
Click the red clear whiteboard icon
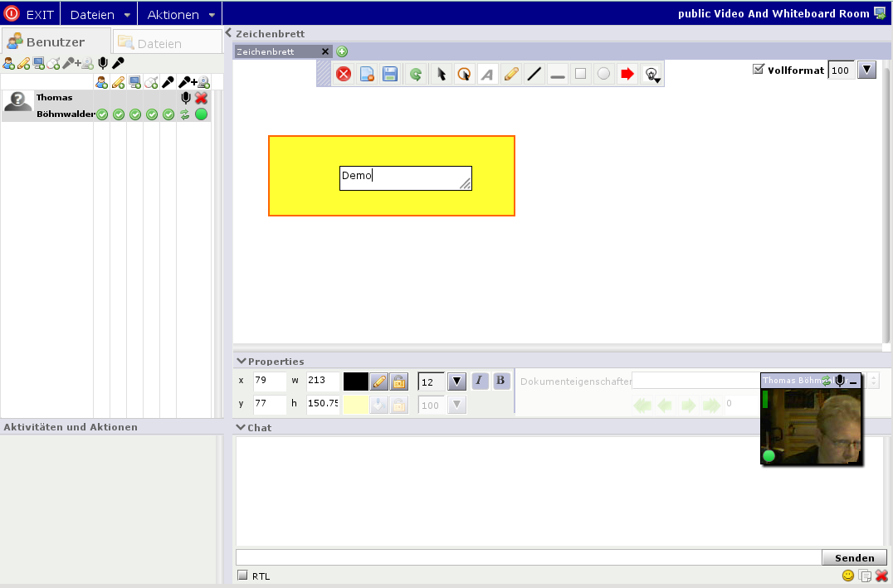pyautogui.click(x=344, y=75)
